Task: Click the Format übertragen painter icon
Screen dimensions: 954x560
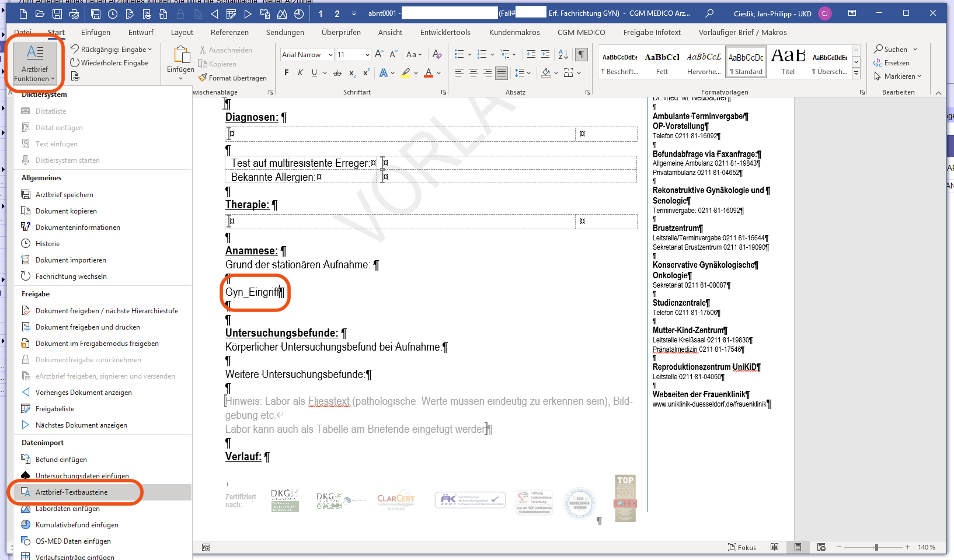Action: (x=203, y=78)
